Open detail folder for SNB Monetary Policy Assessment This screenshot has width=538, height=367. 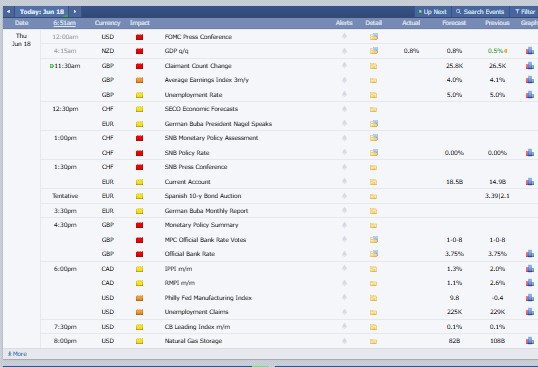pyautogui.click(x=374, y=138)
